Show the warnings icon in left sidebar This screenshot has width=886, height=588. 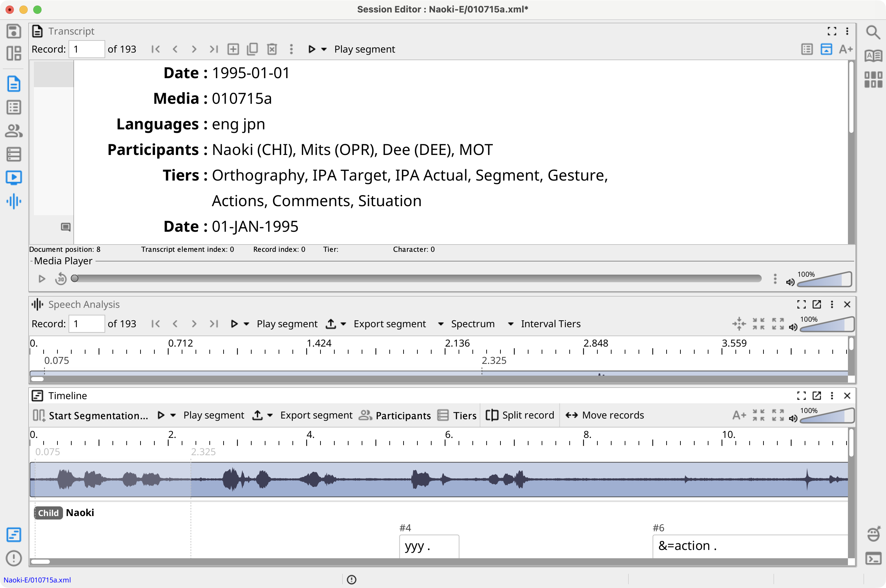(x=14, y=558)
